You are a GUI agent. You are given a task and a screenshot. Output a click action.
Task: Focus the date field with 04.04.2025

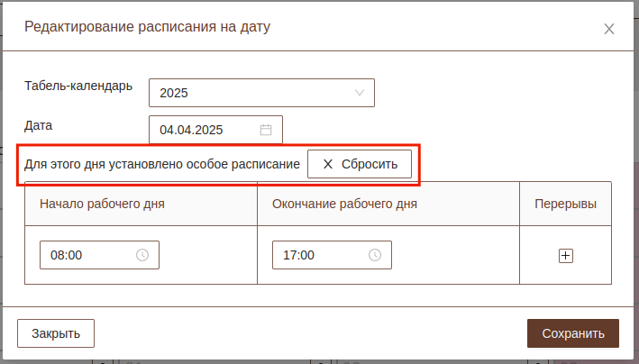click(x=203, y=130)
